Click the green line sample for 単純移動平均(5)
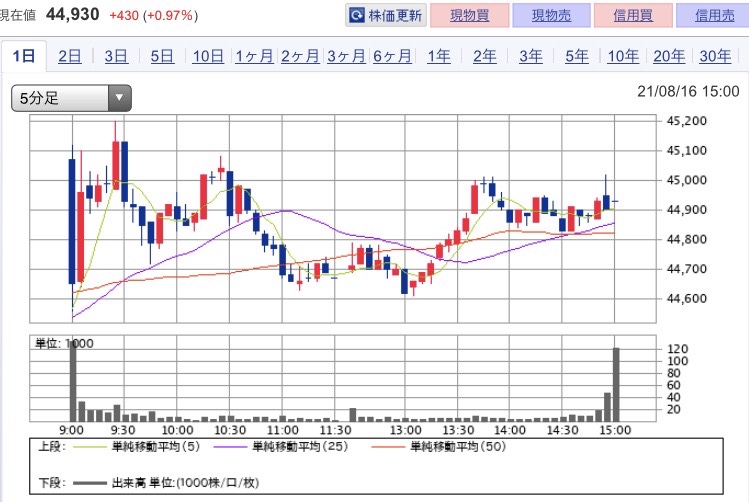The width and height of the screenshot is (749, 502). [89, 447]
